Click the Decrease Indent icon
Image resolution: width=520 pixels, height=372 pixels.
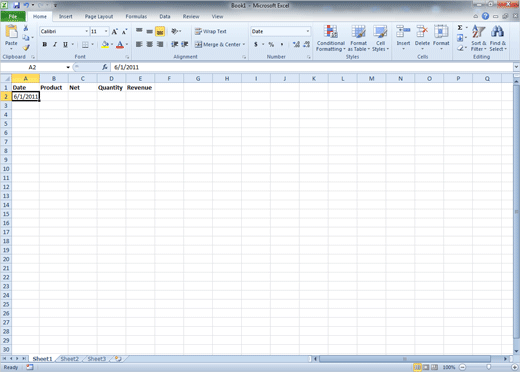point(174,44)
